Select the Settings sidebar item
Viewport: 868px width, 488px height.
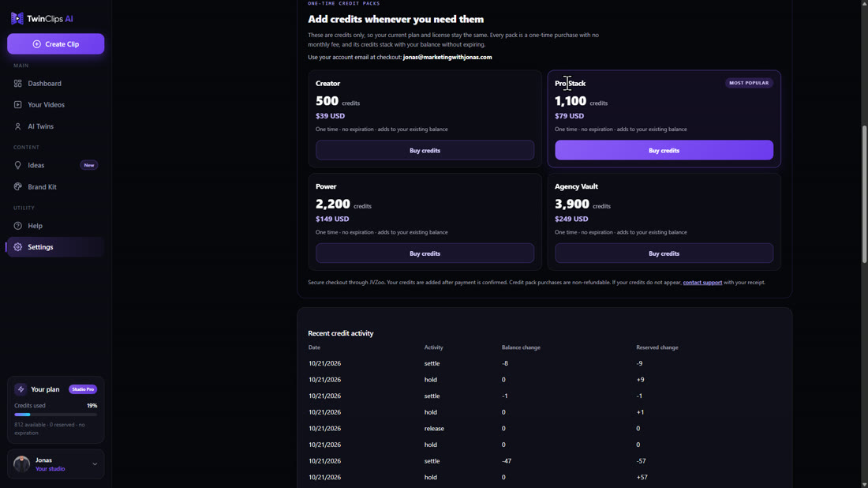55,247
